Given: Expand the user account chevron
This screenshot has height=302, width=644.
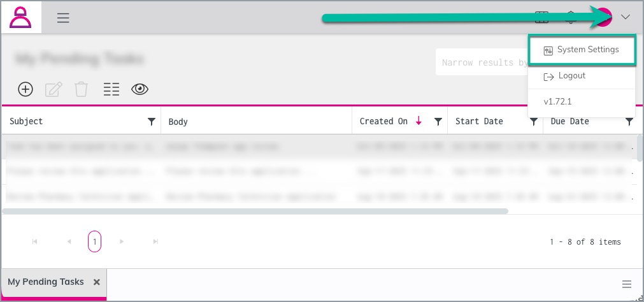Looking at the screenshot, I should tap(625, 17).
